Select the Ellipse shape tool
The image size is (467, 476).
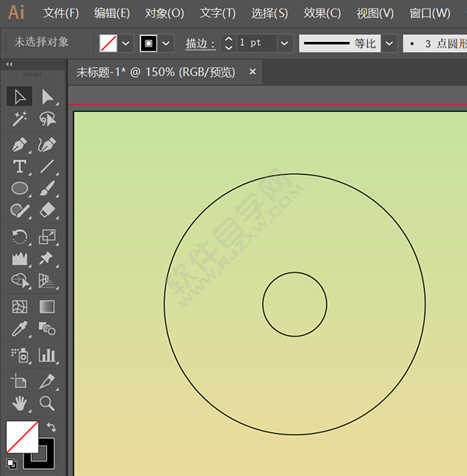point(19,188)
